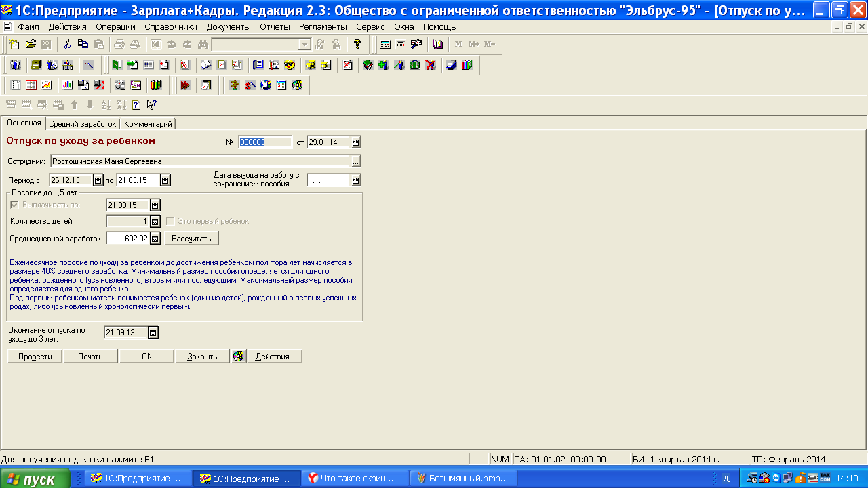Click the colored bar chart toolbar icon
Image resolution: width=868 pixels, height=488 pixels.
click(x=68, y=85)
